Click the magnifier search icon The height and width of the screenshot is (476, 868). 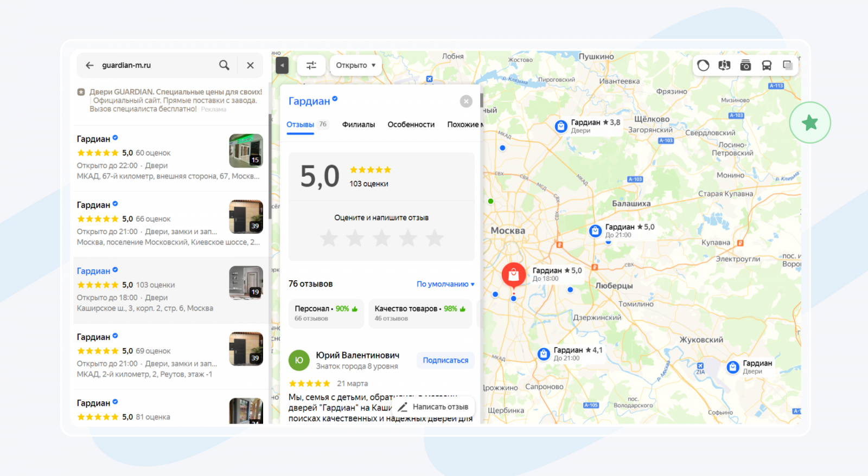[224, 65]
